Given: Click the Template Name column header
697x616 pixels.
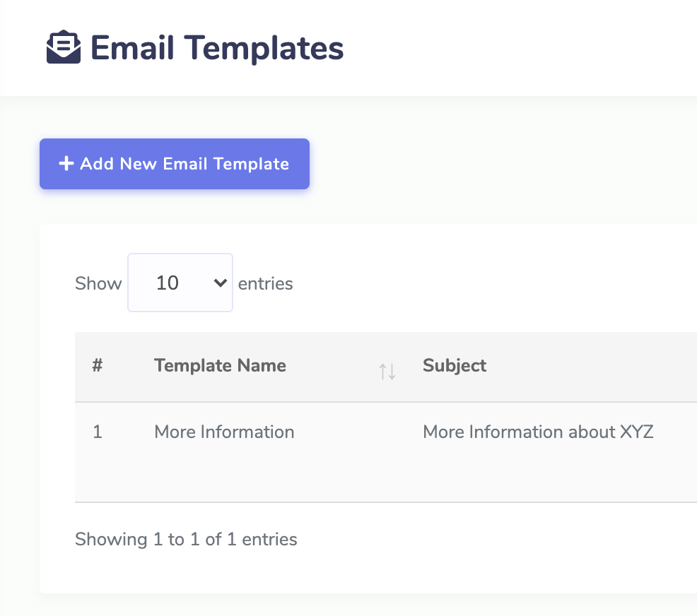Looking at the screenshot, I should click(x=220, y=365).
